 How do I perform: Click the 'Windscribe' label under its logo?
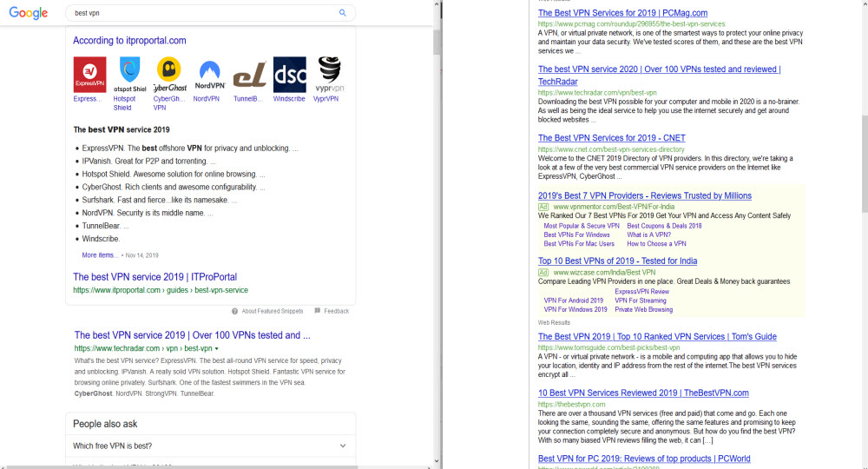289,98
